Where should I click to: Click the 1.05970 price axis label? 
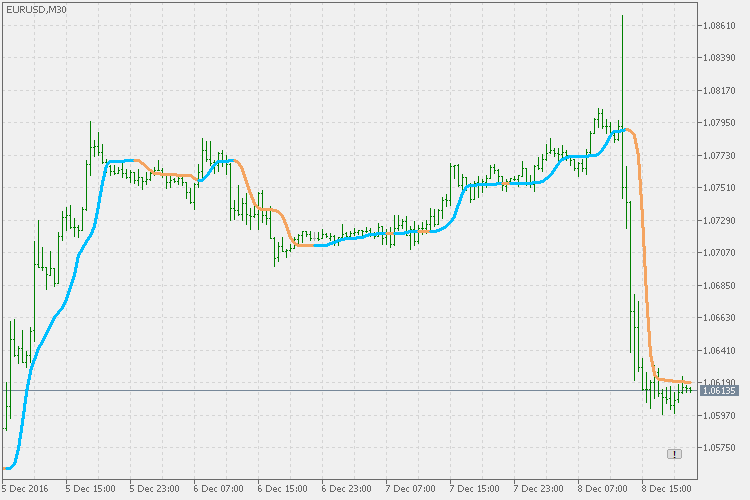[719, 415]
